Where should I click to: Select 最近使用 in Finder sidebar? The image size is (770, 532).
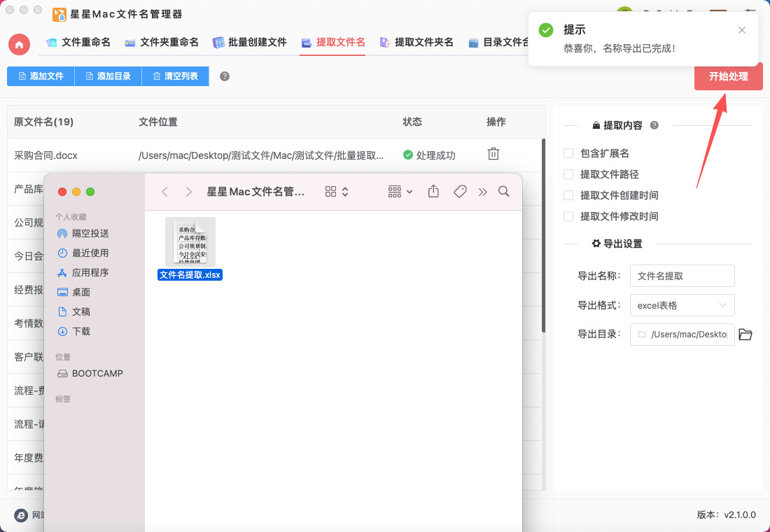pos(83,253)
